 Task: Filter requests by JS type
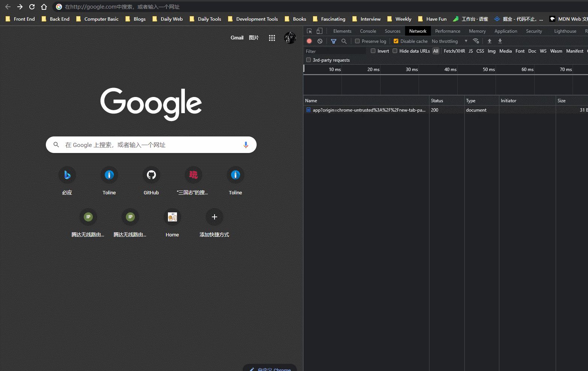470,51
